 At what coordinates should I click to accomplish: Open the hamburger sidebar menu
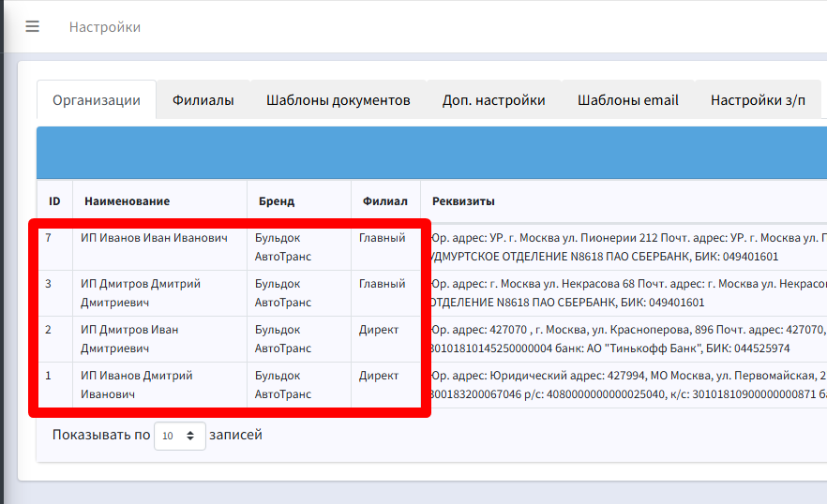[x=33, y=26]
